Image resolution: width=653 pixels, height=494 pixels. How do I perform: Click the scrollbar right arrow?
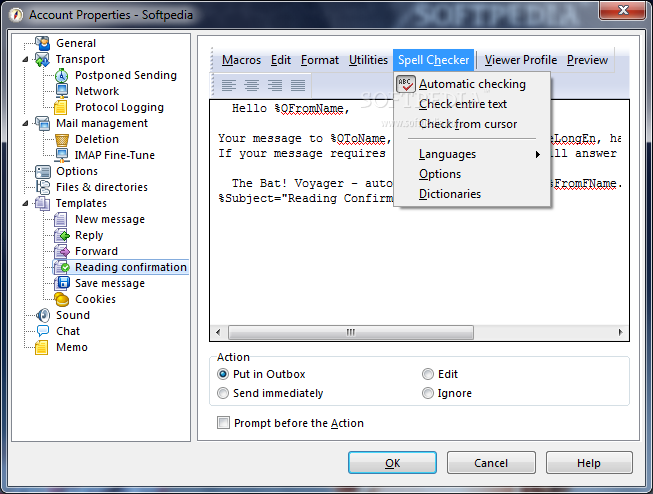(621, 332)
